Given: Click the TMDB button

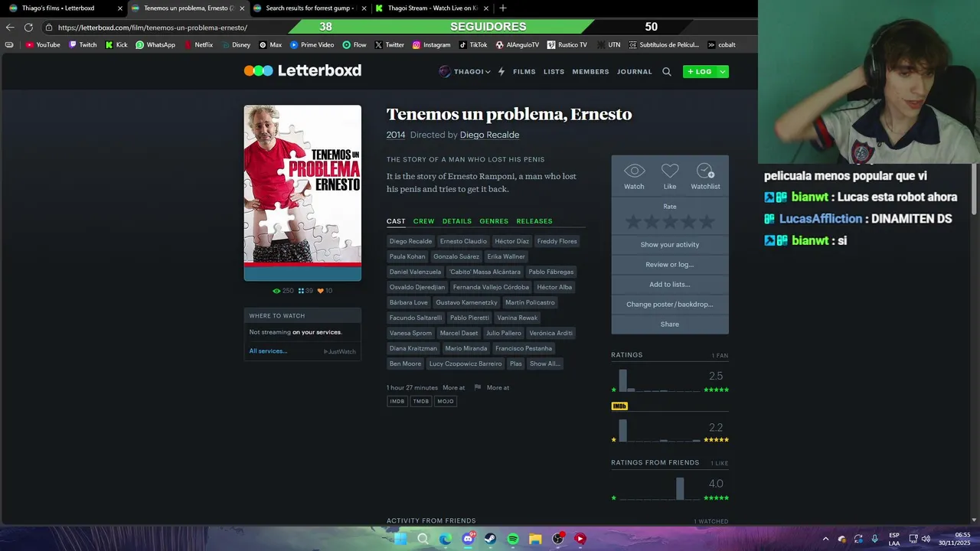Looking at the screenshot, I should coord(421,401).
